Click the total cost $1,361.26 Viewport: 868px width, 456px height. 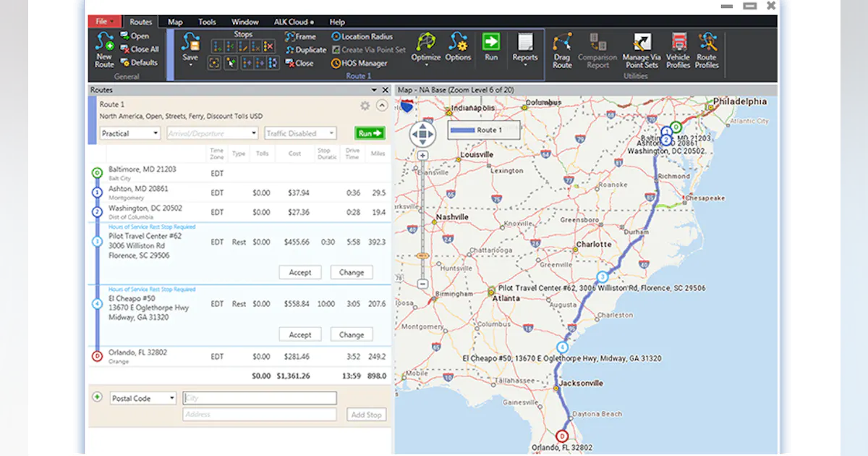click(293, 376)
